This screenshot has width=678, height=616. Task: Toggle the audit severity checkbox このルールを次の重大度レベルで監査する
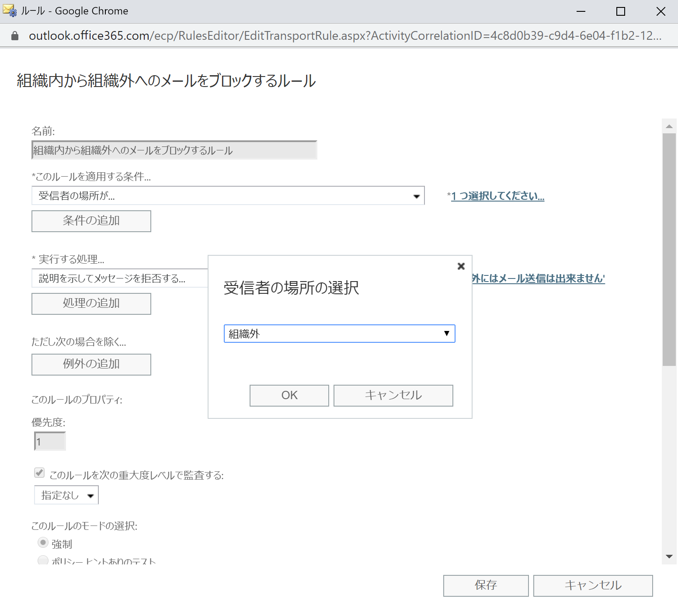(39, 473)
